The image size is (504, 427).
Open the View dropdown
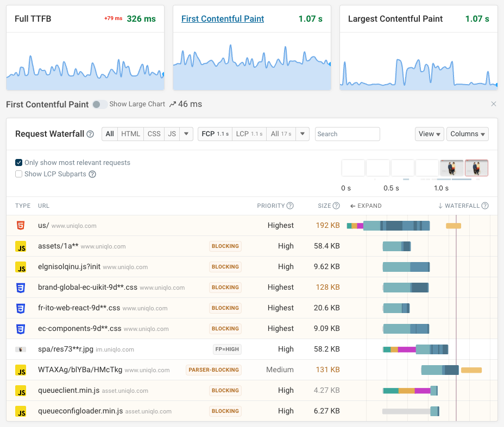pos(429,134)
